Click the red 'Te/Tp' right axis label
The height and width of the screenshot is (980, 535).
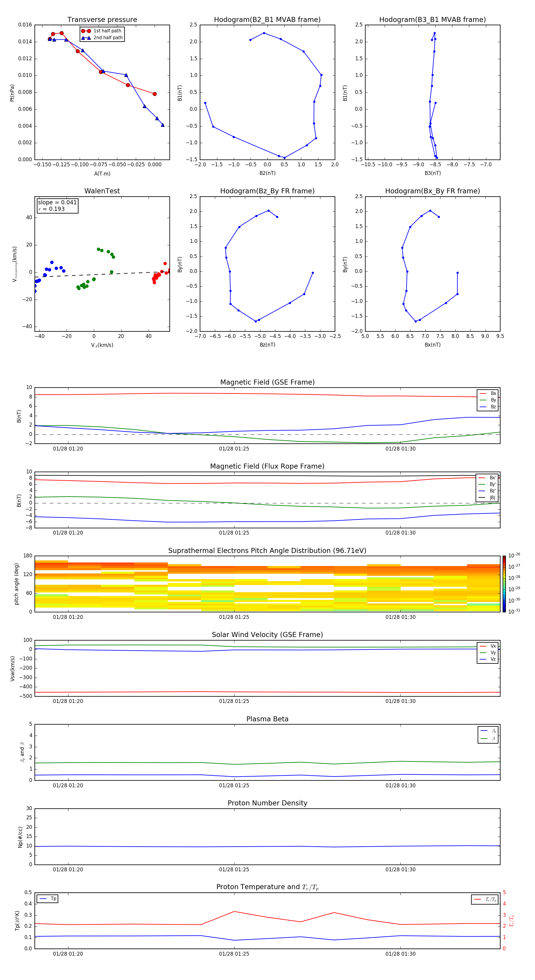click(512, 921)
